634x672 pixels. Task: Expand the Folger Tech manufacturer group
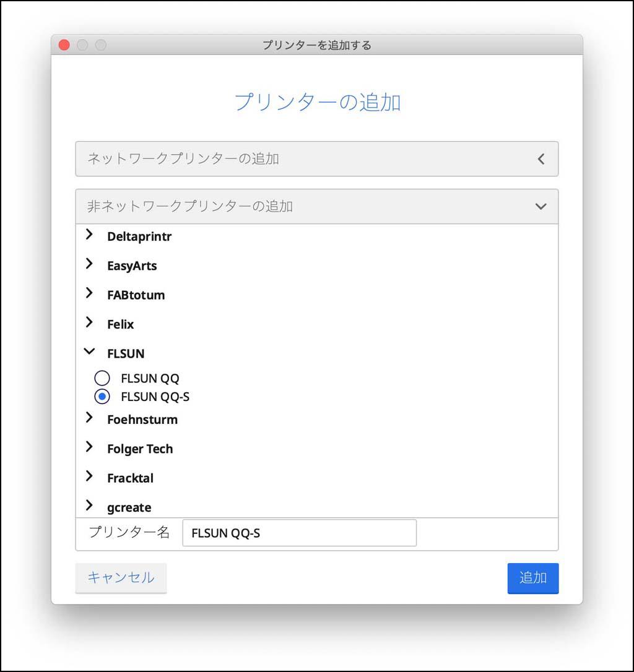[89, 447]
